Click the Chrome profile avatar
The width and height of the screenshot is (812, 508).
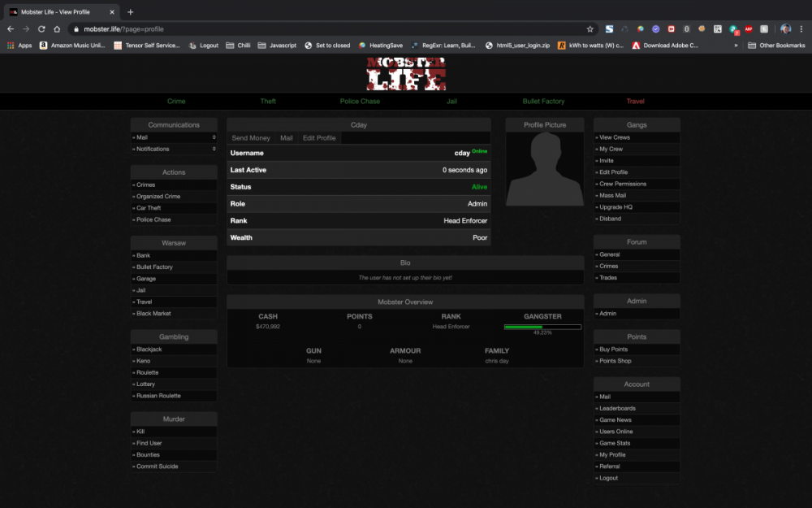[785, 28]
